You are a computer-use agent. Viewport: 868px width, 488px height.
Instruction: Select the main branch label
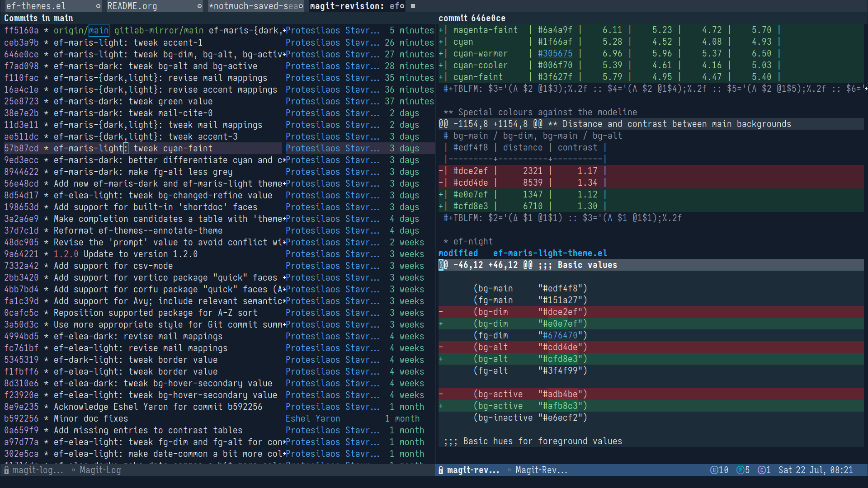coord(99,30)
